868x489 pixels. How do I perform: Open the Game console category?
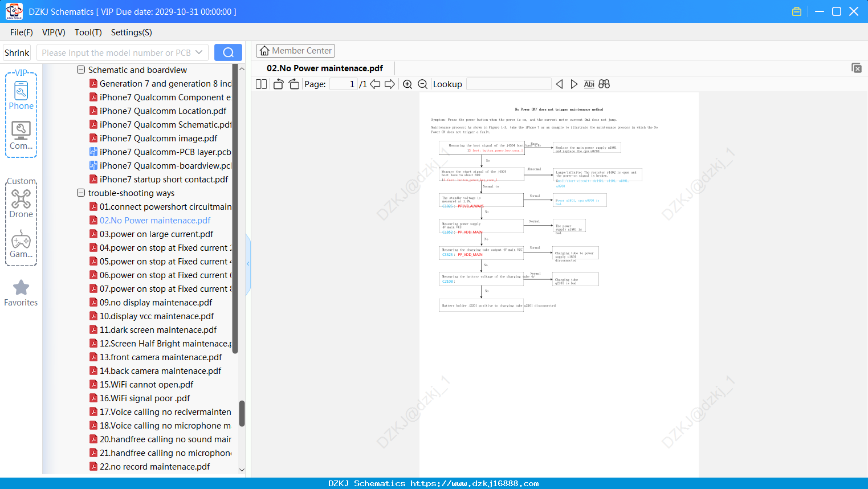coord(21,244)
